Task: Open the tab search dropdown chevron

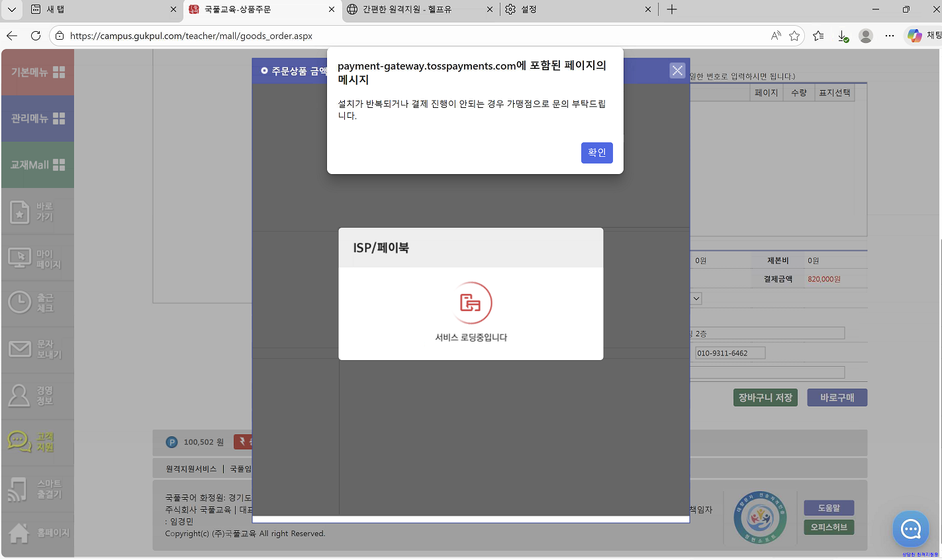Action: (11, 9)
